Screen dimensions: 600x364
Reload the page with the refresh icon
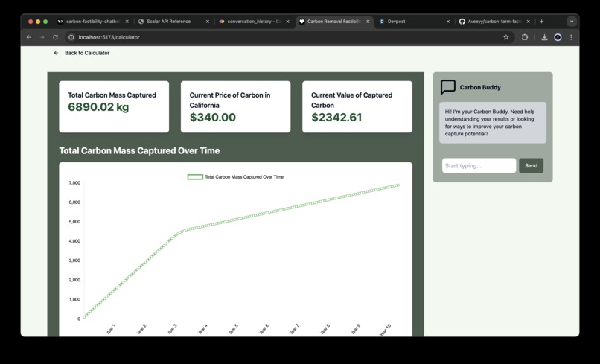pyautogui.click(x=56, y=37)
